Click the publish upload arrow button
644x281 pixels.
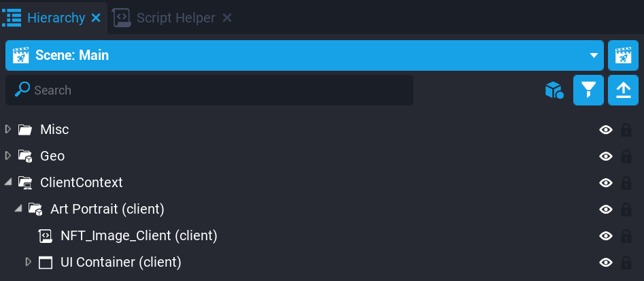click(623, 90)
